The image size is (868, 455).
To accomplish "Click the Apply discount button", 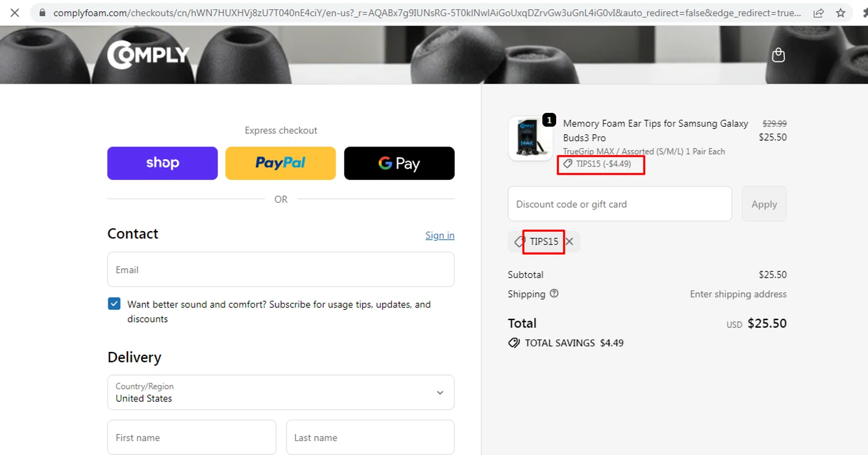I will 764,204.
